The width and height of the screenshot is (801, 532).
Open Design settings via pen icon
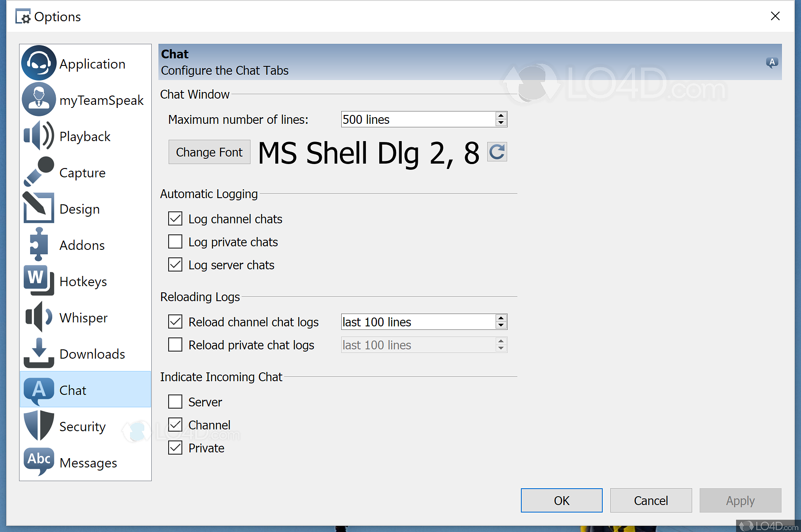[39, 208]
